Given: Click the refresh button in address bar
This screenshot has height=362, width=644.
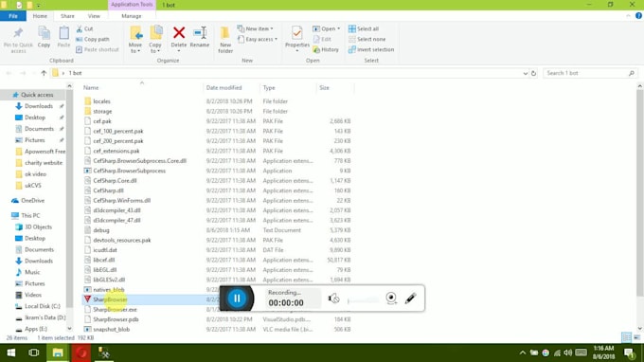Looking at the screenshot, I should [533, 73].
